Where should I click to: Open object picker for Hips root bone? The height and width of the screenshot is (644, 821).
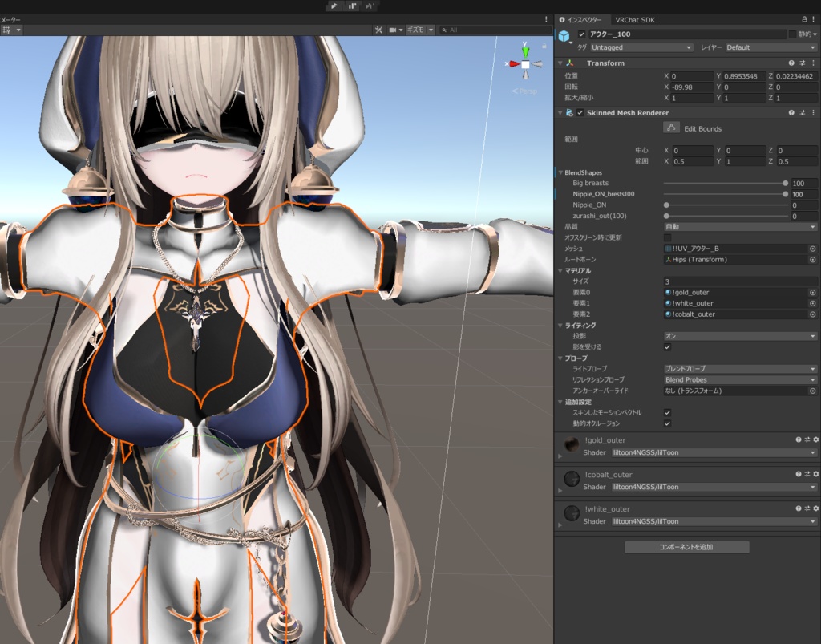click(813, 260)
